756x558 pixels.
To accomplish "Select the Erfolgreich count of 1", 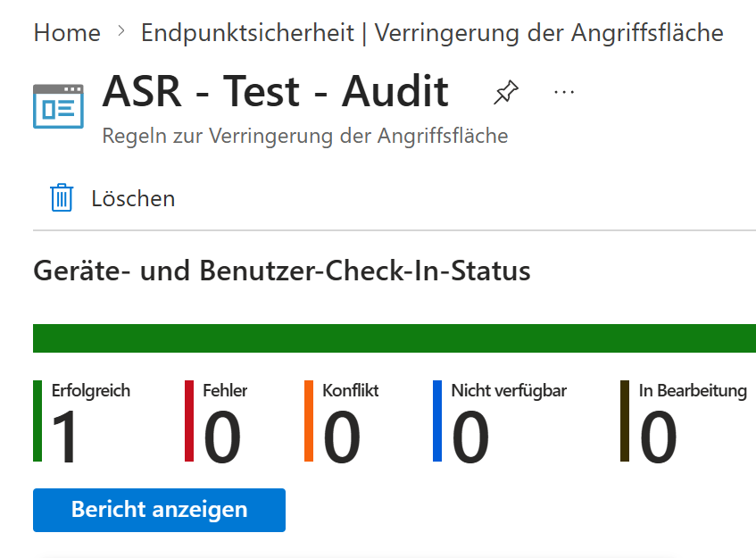I will 65,437.
